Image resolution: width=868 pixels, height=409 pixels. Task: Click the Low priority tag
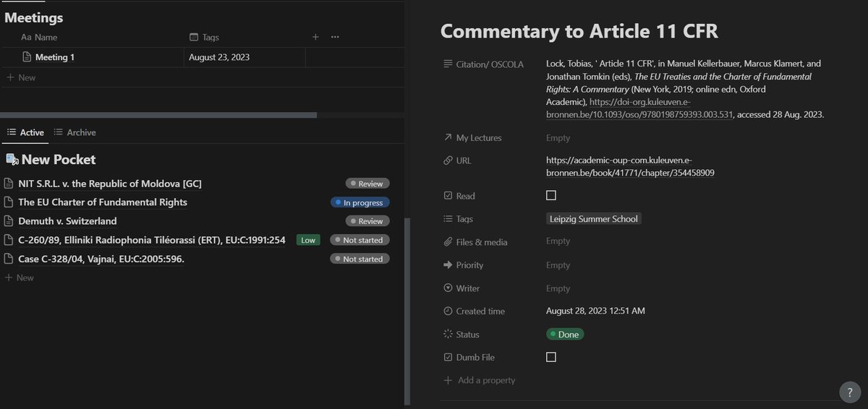(x=309, y=240)
